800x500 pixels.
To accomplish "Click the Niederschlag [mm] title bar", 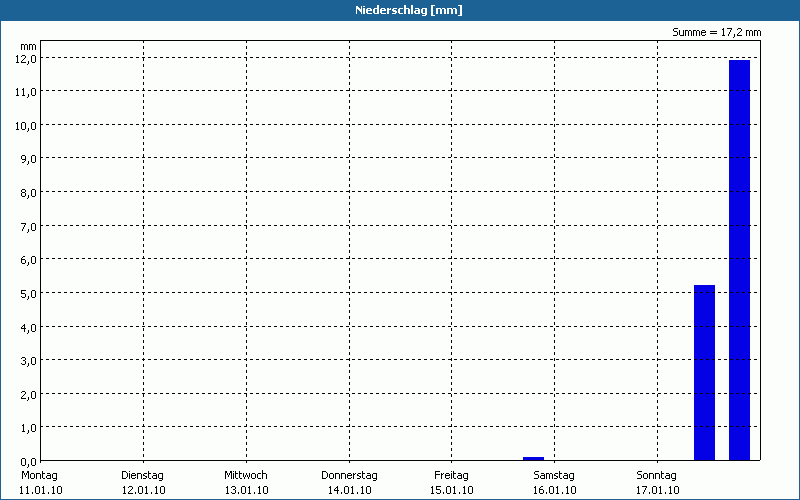I will (400, 10).
